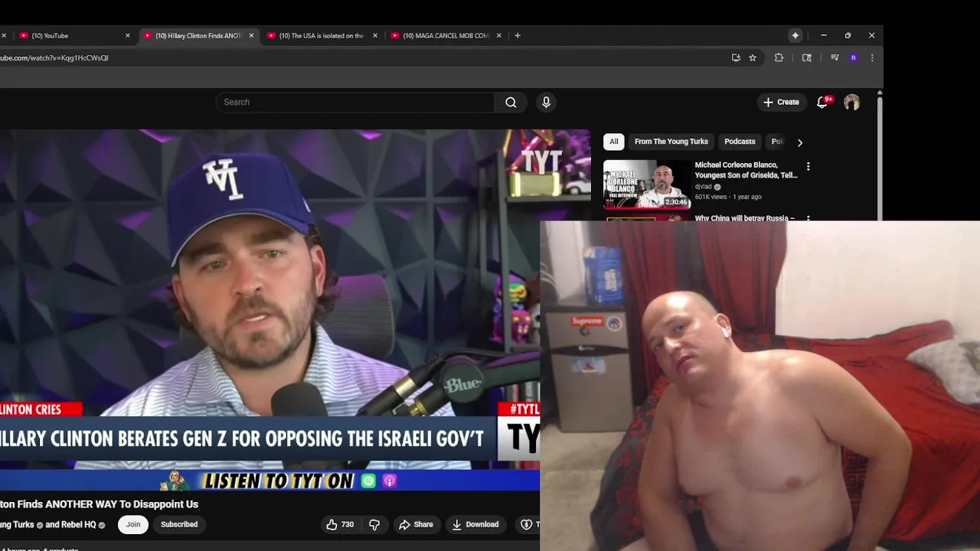
Task: Select the Hillary Clinton Finds ANOT tab
Action: coord(199,35)
